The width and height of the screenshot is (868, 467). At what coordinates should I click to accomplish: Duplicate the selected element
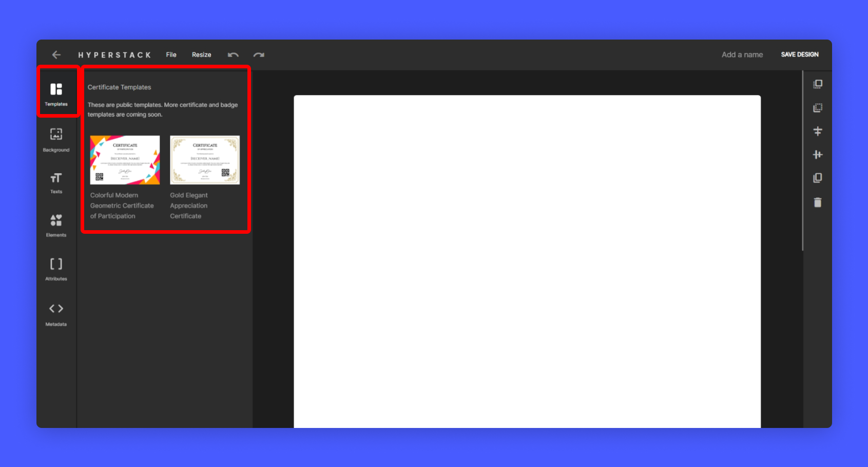818,178
